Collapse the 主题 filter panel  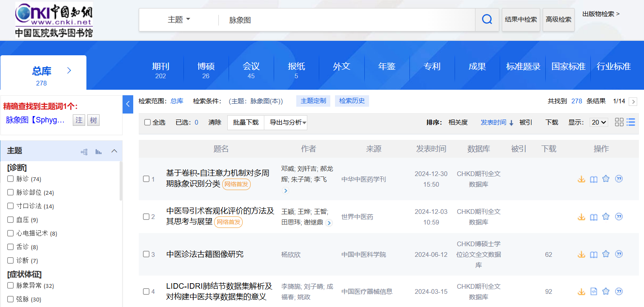point(114,151)
